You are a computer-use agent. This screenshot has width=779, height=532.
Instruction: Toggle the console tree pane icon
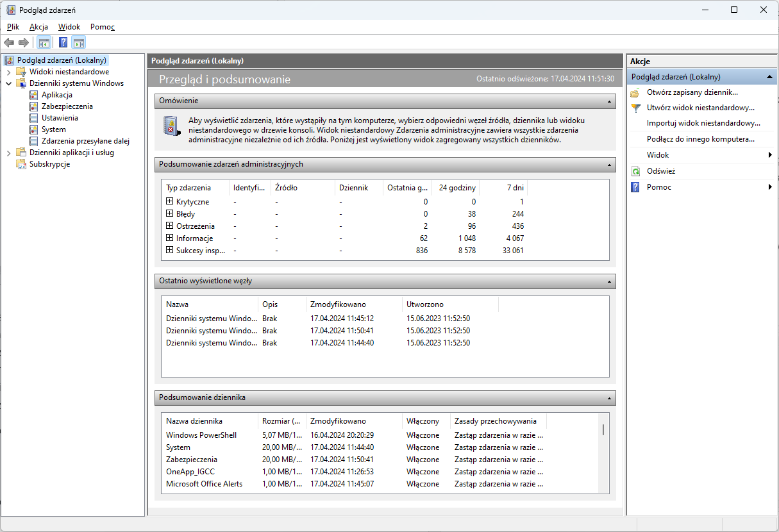click(x=44, y=43)
